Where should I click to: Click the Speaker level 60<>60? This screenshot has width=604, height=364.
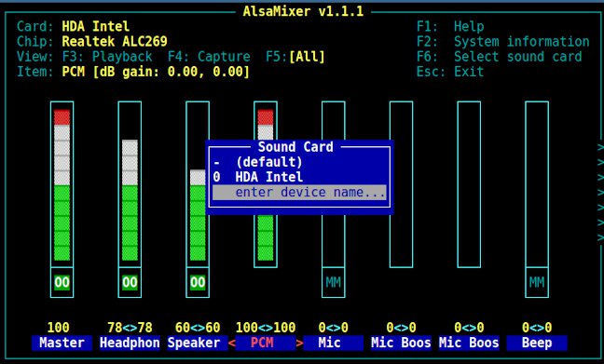[x=198, y=328]
